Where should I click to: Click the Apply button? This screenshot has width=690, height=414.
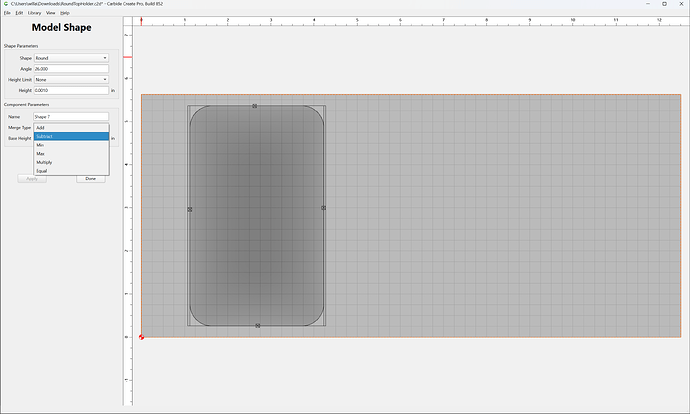[x=32, y=179]
